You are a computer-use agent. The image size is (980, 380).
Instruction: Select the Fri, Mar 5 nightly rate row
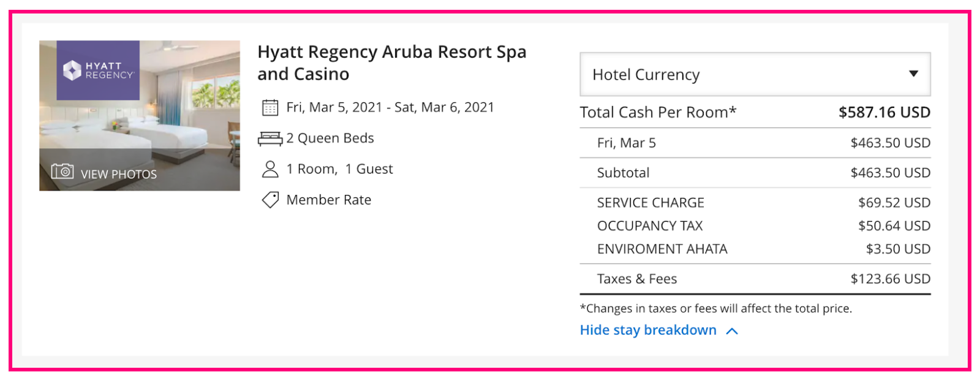755,143
